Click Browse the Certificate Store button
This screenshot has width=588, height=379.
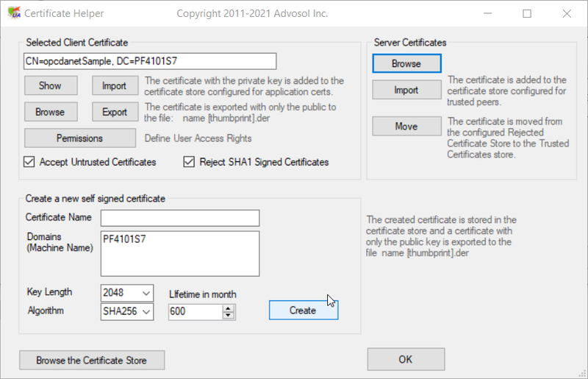coord(92,361)
